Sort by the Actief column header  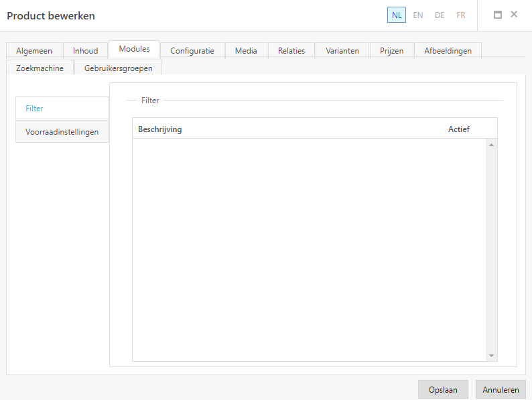459,129
